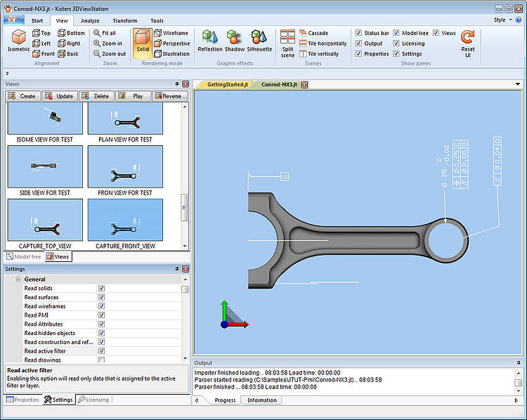Open the quick access toolbar customize arrow
Viewport: 527px width, 420px height.
coord(7,73)
